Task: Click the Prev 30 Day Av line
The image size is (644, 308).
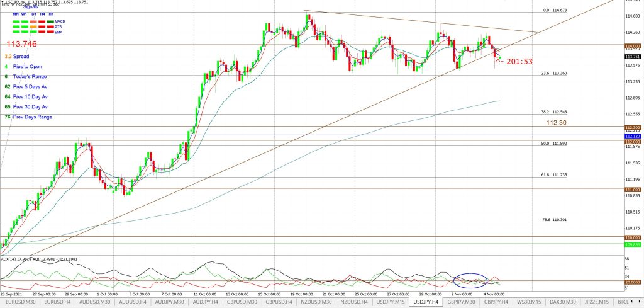Action: (x=26, y=107)
